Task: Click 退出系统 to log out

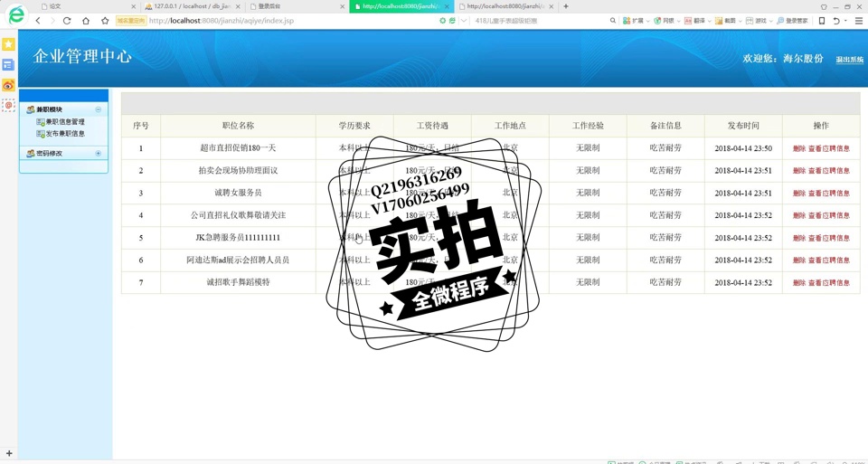Action: 849,60
